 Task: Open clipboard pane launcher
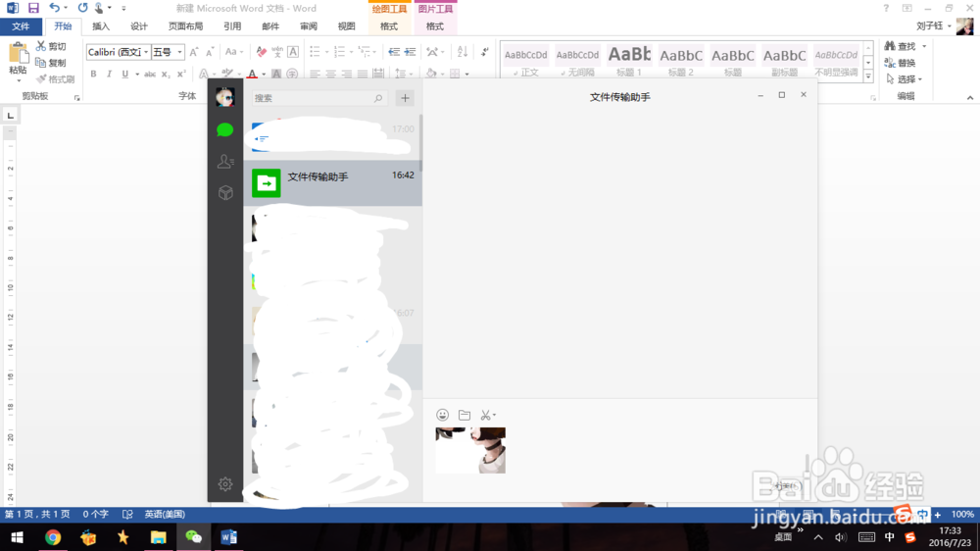tap(76, 98)
